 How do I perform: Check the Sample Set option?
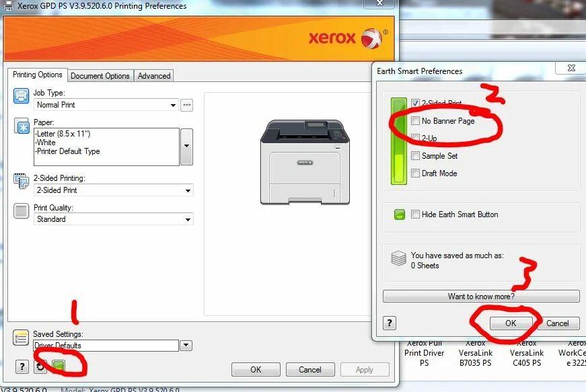(x=415, y=156)
